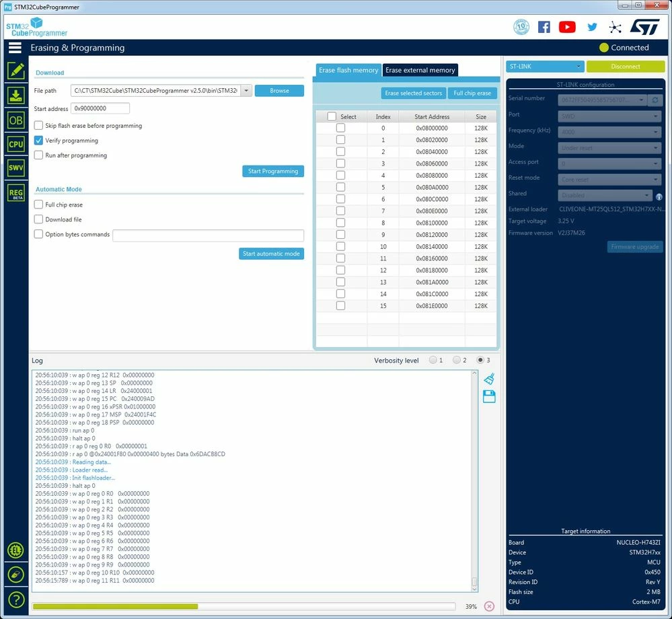Image resolution: width=672 pixels, height=619 pixels.
Task: Toggle Skip flash erase before programming
Action: coord(38,125)
